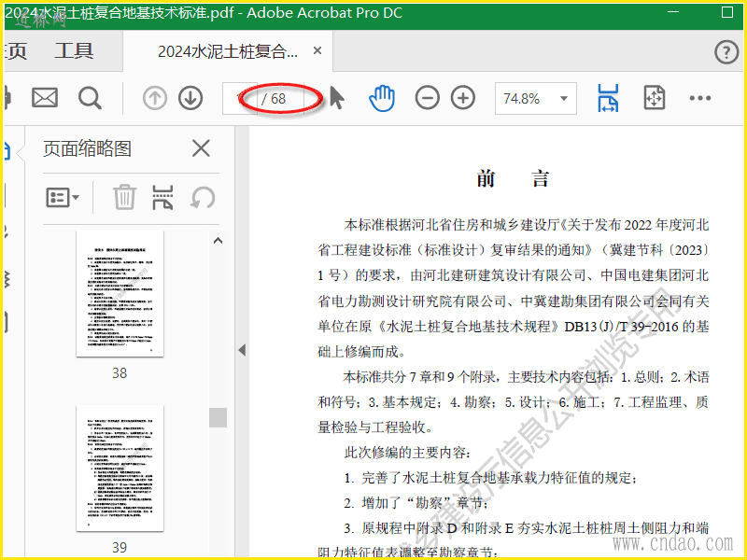Open the Tools (工具) tab
Image resolution: width=747 pixels, height=560 pixels.
point(74,51)
